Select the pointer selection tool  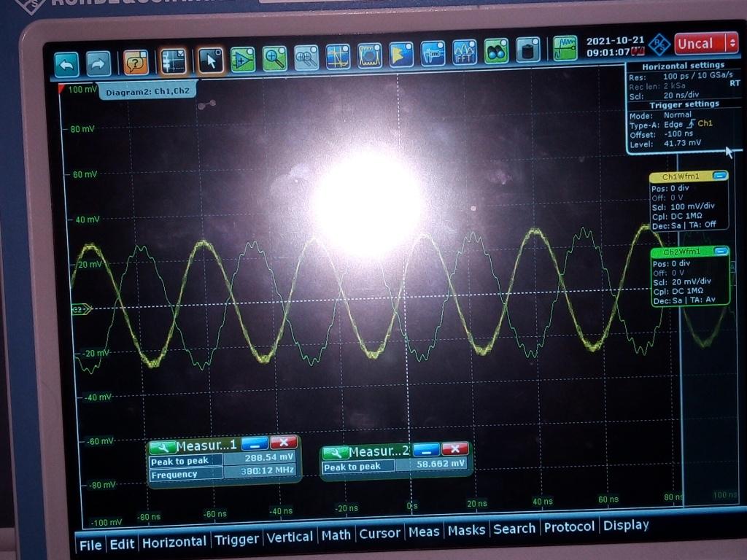[210, 61]
